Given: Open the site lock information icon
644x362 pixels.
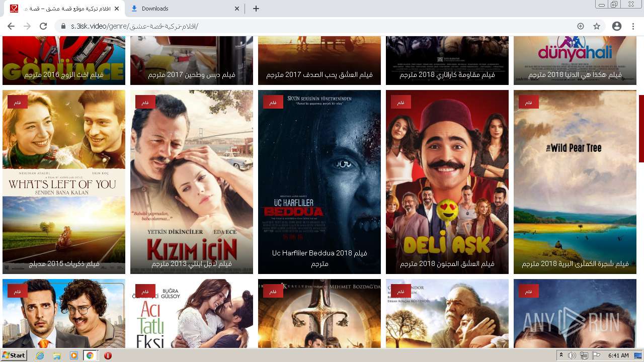Looking at the screenshot, I should pyautogui.click(x=63, y=26).
